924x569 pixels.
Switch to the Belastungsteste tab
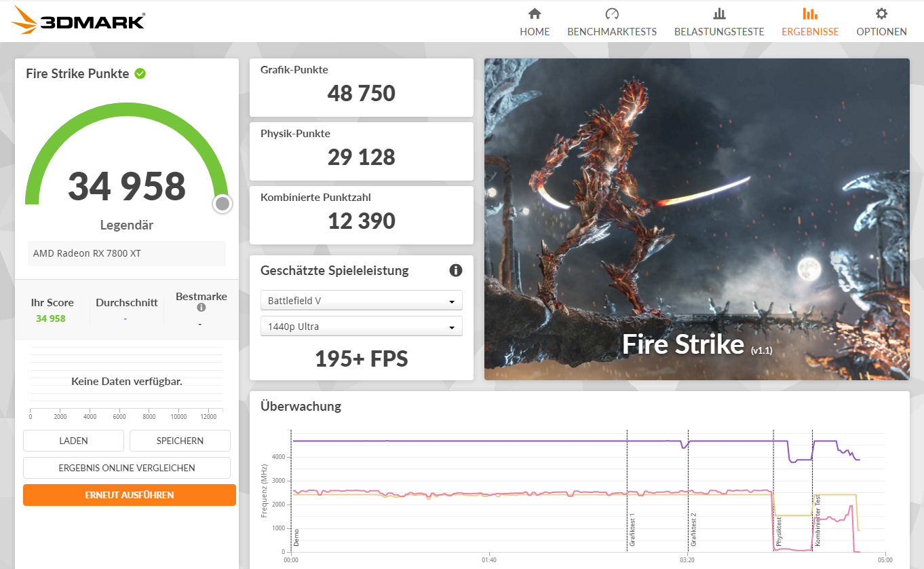pyautogui.click(x=719, y=22)
